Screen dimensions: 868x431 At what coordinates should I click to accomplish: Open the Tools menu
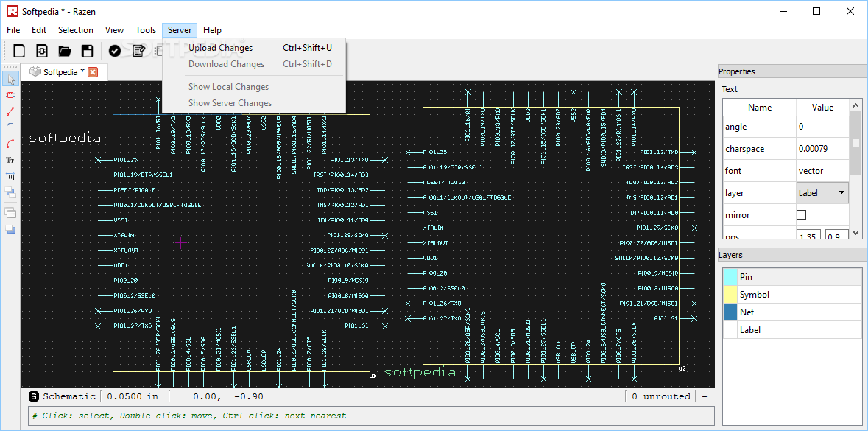click(x=147, y=30)
